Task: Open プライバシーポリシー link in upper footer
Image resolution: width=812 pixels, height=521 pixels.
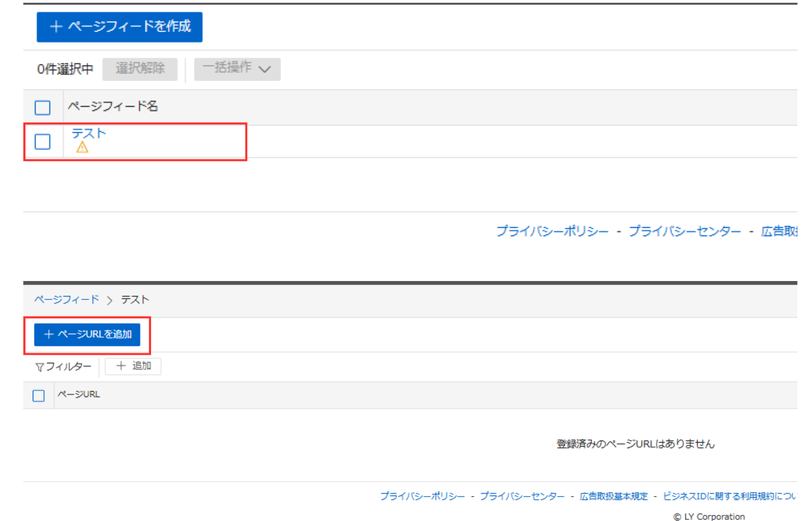Action: pos(552,231)
